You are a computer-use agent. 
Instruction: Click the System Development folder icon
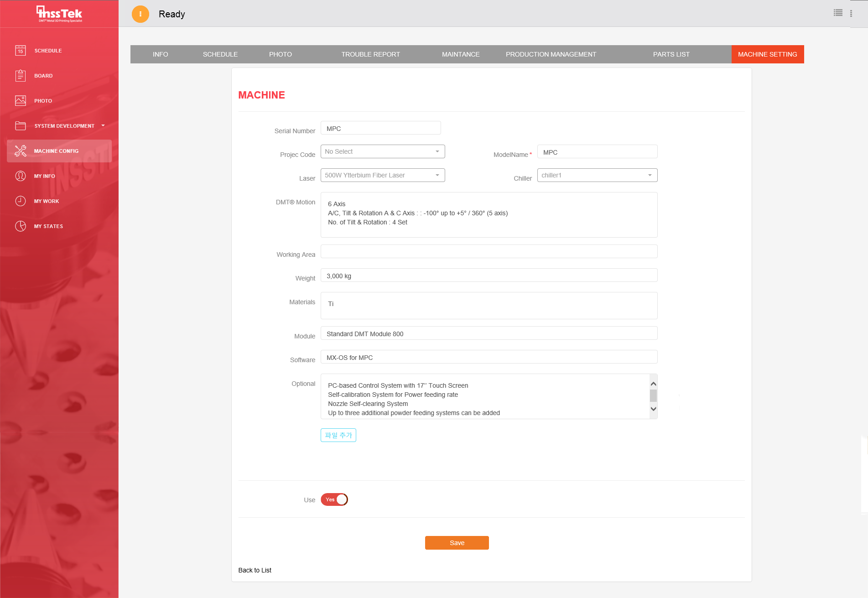coord(21,126)
